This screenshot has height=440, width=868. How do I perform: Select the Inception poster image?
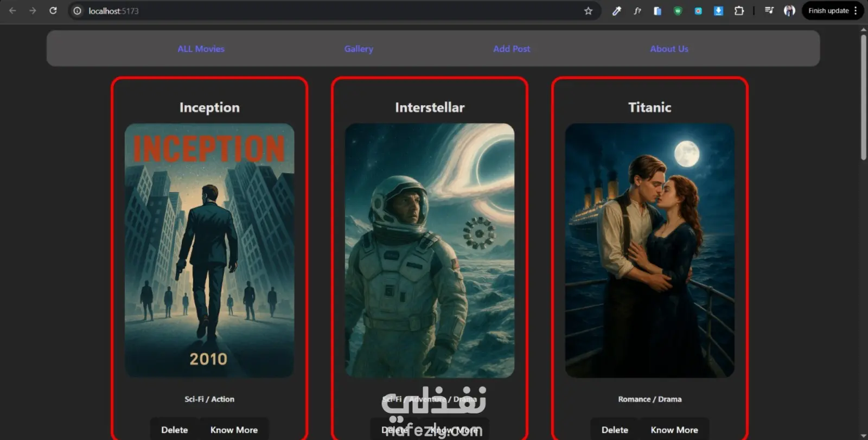coord(209,251)
